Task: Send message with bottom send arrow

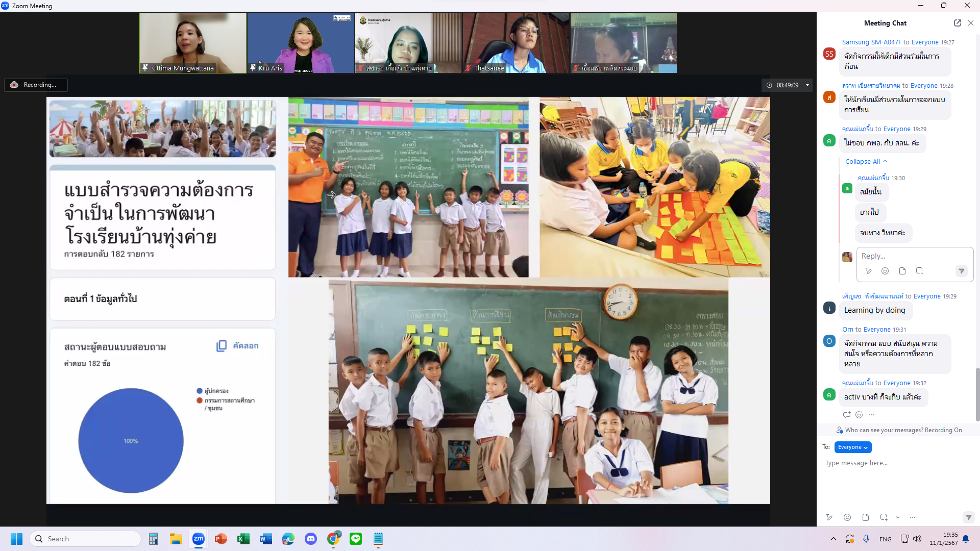Action: [x=968, y=517]
